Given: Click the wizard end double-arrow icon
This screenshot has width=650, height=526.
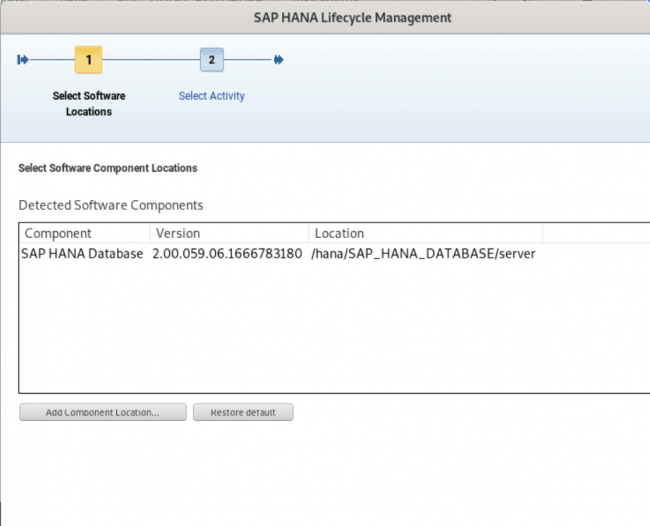Looking at the screenshot, I should pyautogui.click(x=279, y=60).
